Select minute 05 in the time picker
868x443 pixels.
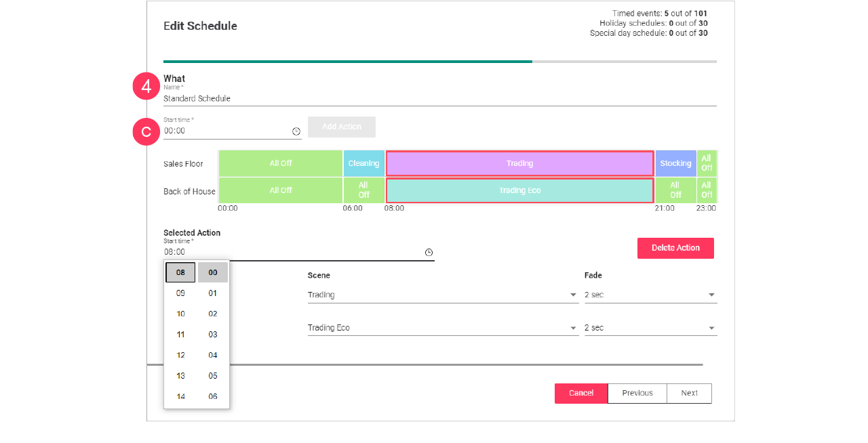click(212, 375)
